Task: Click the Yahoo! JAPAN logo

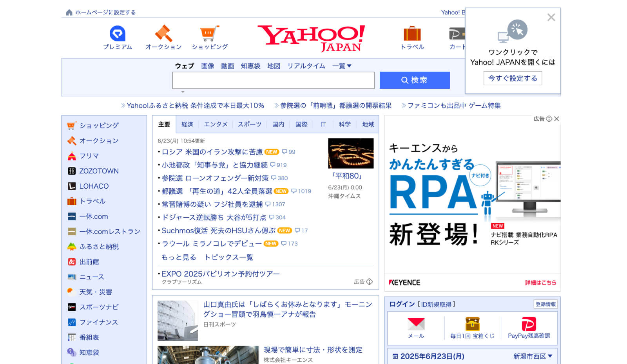Action: (312, 38)
